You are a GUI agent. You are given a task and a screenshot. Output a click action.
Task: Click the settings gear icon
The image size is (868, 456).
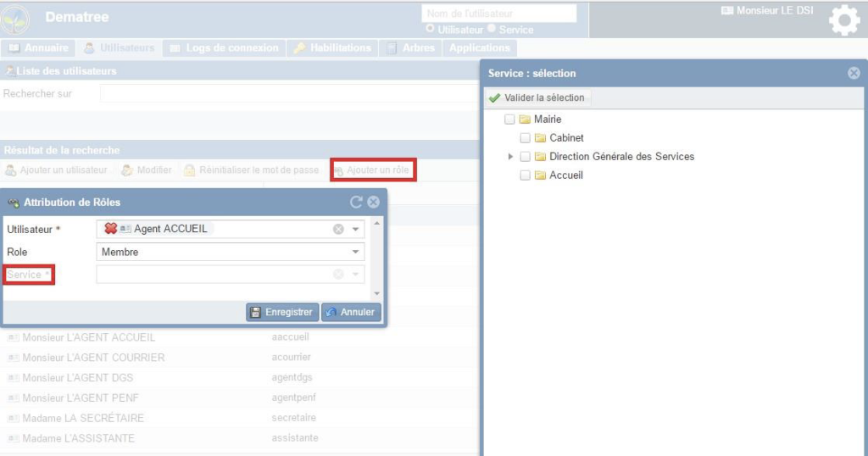(x=843, y=20)
